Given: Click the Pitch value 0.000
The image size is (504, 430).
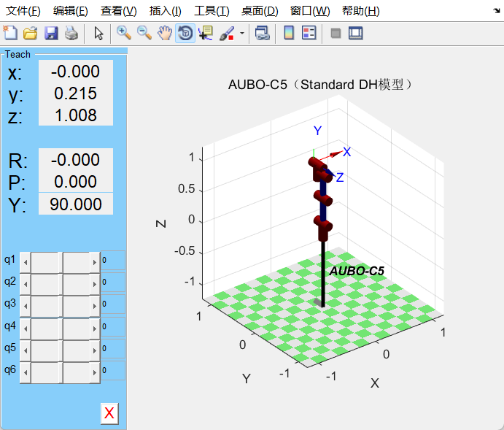Looking at the screenshot, I should click(76, 182).
